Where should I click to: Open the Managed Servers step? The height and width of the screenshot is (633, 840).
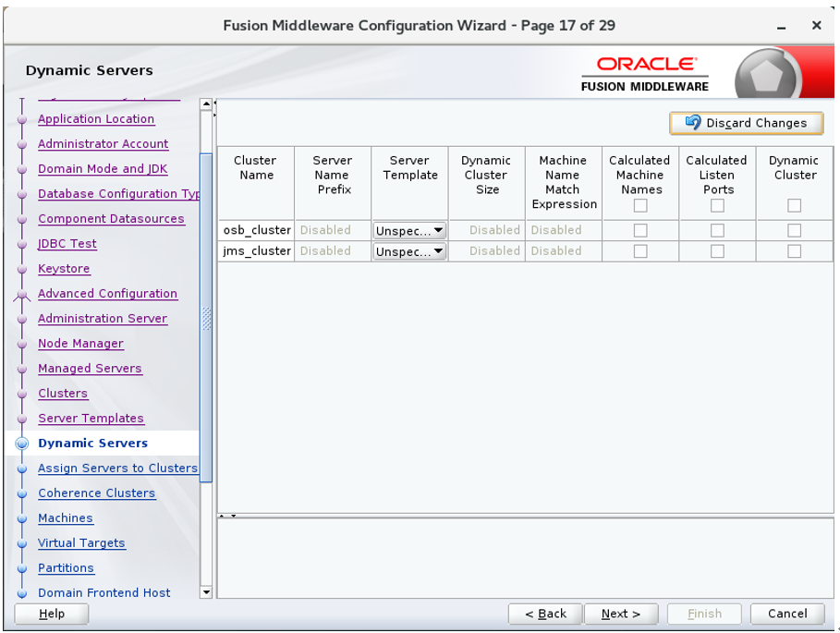pyautogui.click(x=90, y=369)
